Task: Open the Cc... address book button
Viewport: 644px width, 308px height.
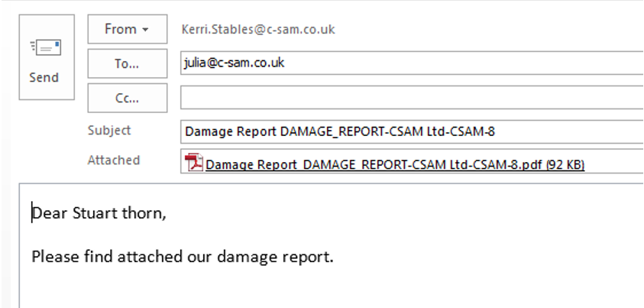Action: pyautogui.click(x=127, y=98)
